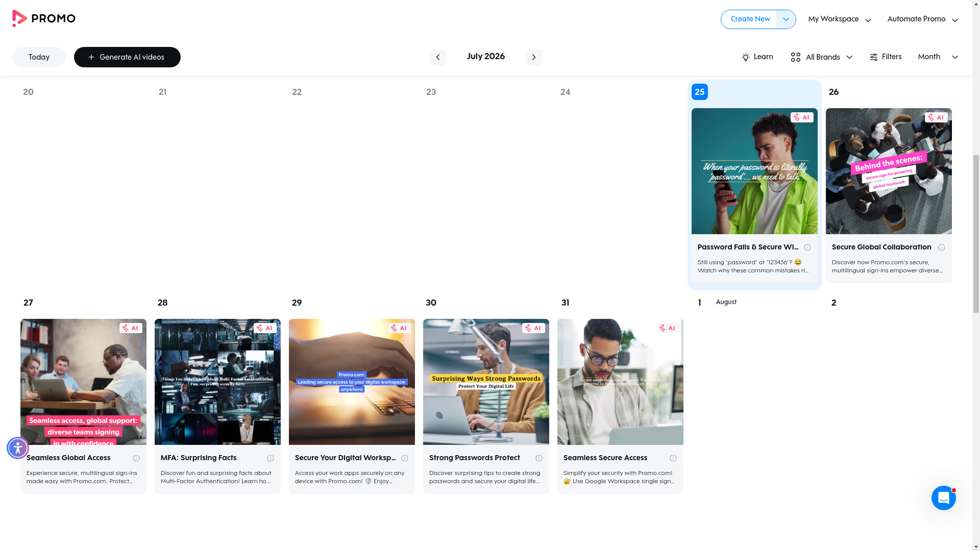This screenshot has width=980, height=551.
Task: Click title 'Seamless Secure Access'
Action: (605, 458)
